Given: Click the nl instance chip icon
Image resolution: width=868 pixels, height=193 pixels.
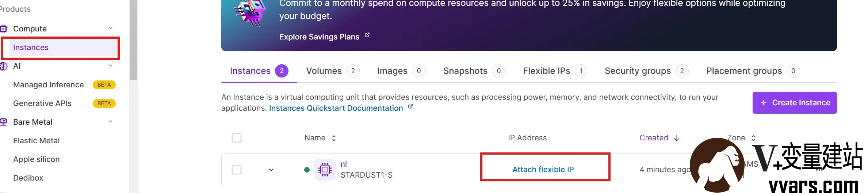Looking at the screenshot, I should point(325,170).
